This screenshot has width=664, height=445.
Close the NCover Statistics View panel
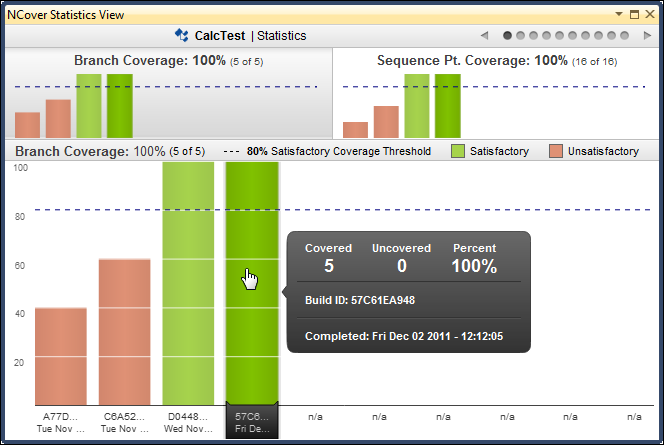click(650, 15)
